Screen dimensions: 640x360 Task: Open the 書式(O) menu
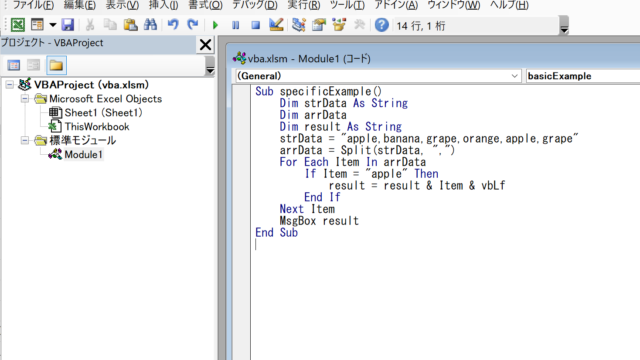(205, 5)
